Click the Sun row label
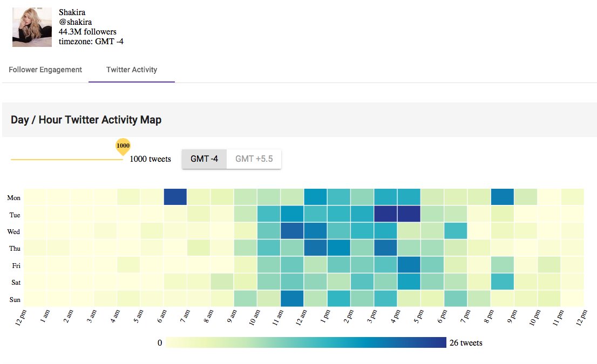This screenshot has height=364, width=597. (15, 299)
